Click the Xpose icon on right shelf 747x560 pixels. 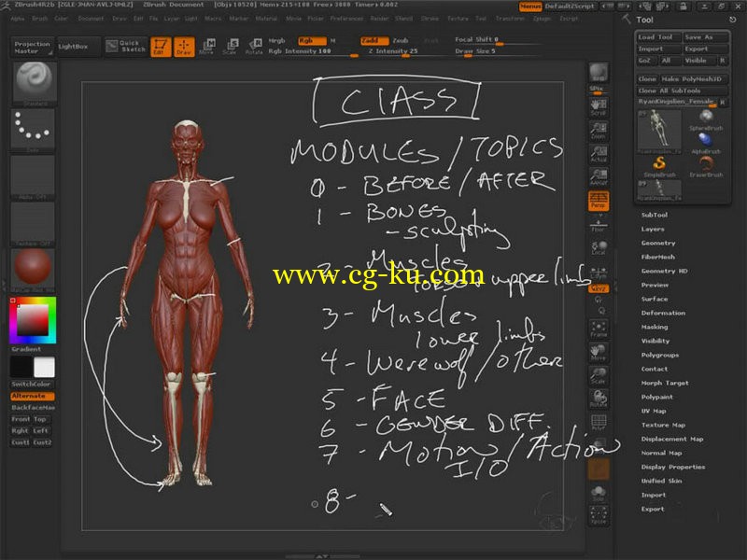pyautogui.click(x=599, y=515)
